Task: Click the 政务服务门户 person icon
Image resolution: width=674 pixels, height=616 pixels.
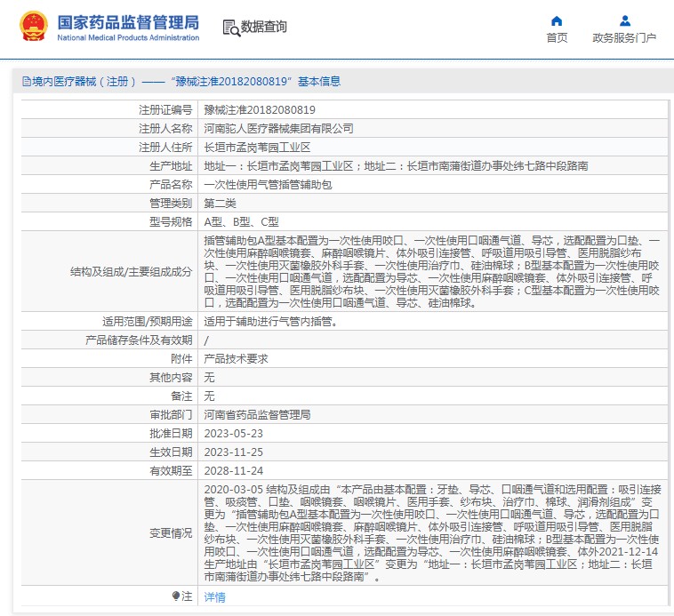Action: [x=624, y=20]
